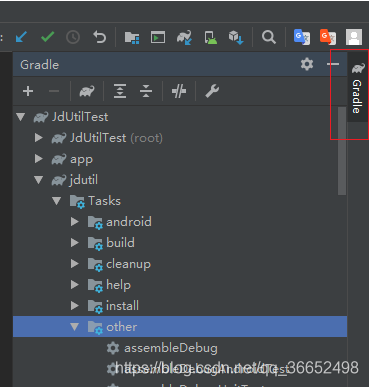Toggle Offline Mode icon
This screenshot has width=369, height=387.
tap(179, 91)
